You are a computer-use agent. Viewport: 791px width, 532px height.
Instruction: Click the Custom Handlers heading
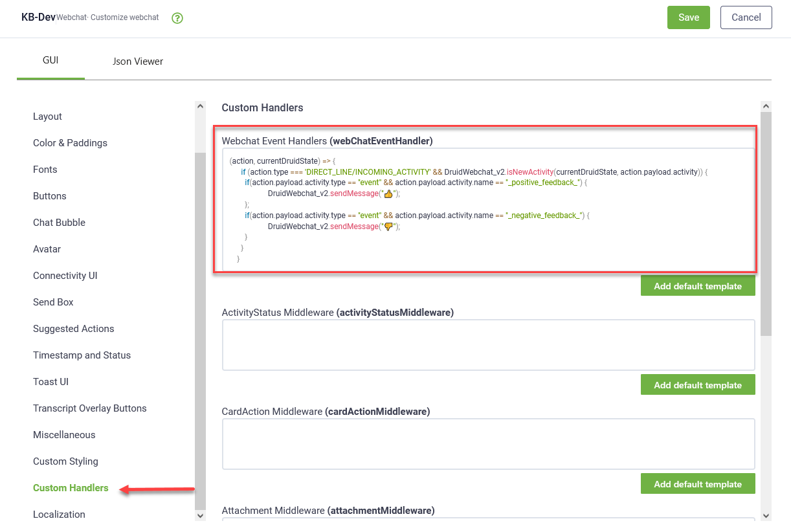pos(262,107)
